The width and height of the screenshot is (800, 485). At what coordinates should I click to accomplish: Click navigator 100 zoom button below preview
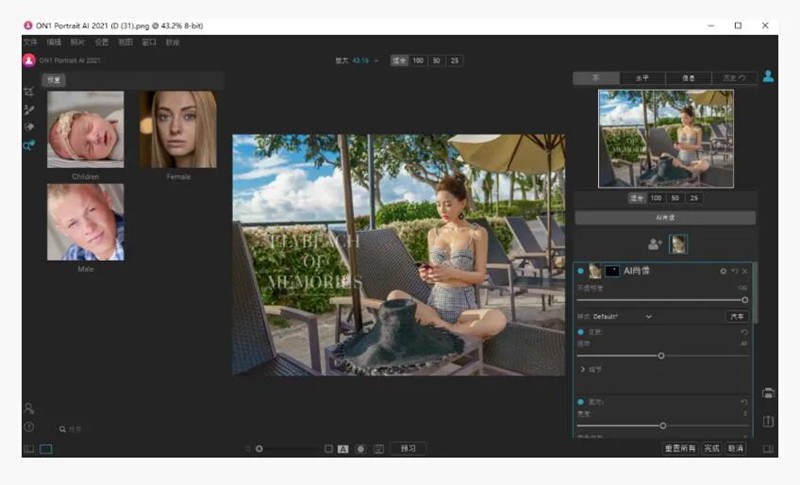(656, 198)
